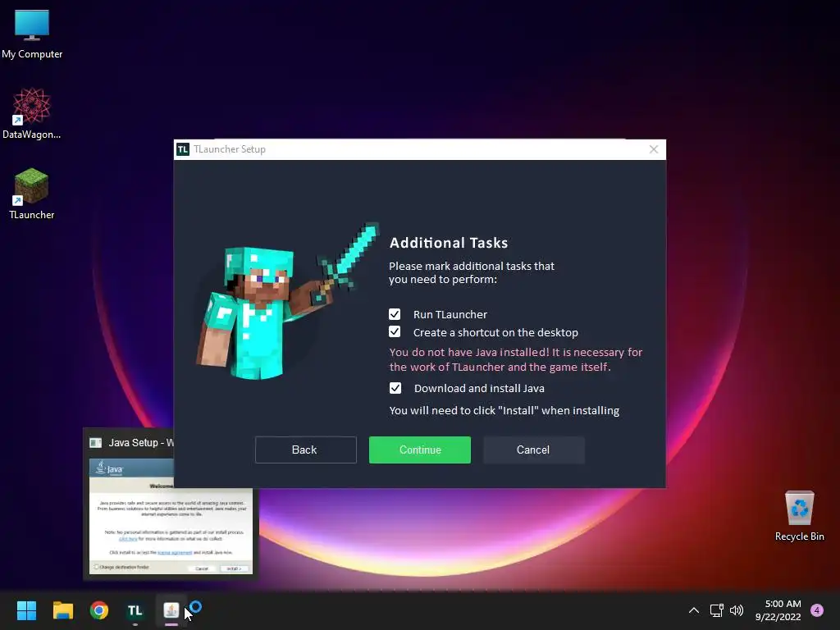
Task: Click the Java not installed warning text
Action: pos(516,359)
